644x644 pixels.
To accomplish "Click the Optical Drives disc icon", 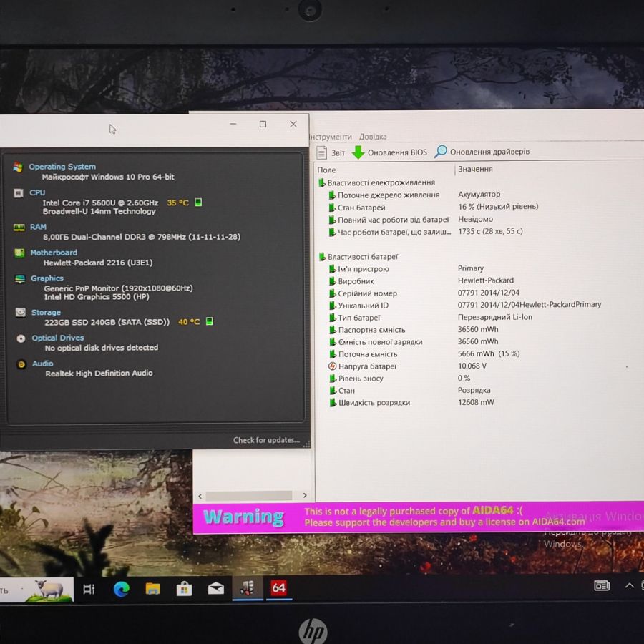I will [21, 338].
